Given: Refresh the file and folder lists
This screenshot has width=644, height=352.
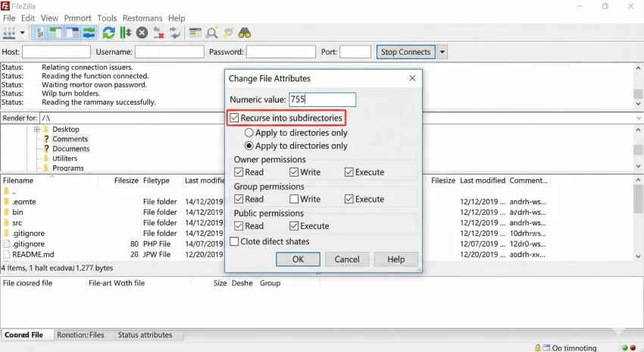Looking at the screenshot, I should [109, 33].
